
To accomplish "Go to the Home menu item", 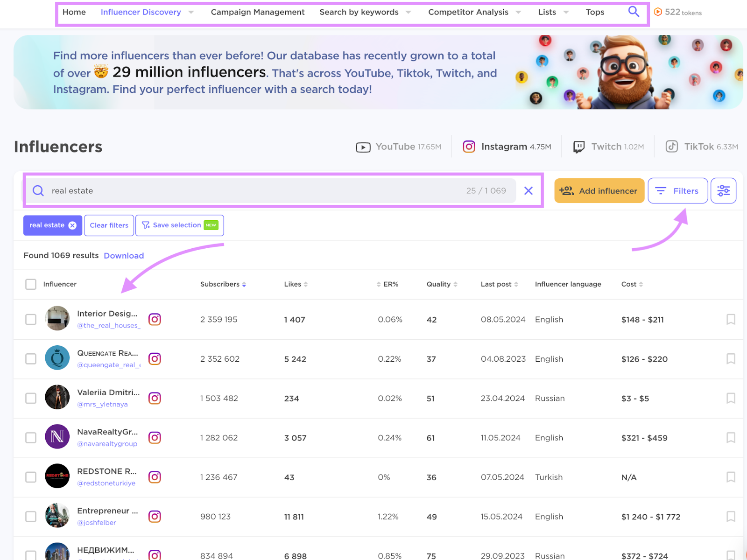I will [x=74, y=12].
